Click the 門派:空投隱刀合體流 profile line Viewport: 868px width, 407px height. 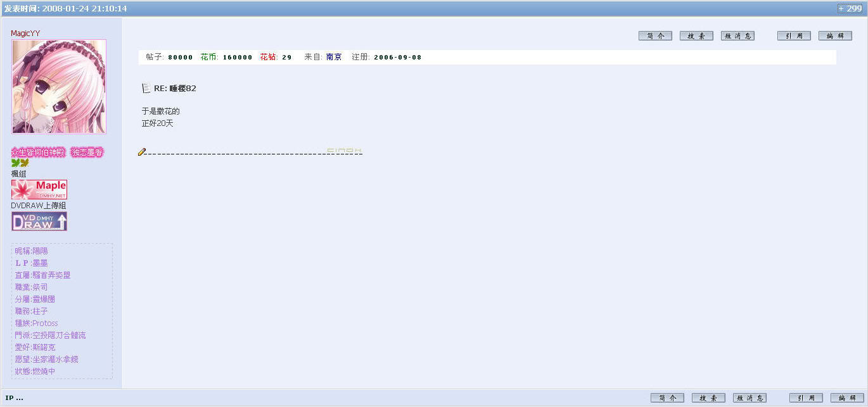click(x=50, y=335)
